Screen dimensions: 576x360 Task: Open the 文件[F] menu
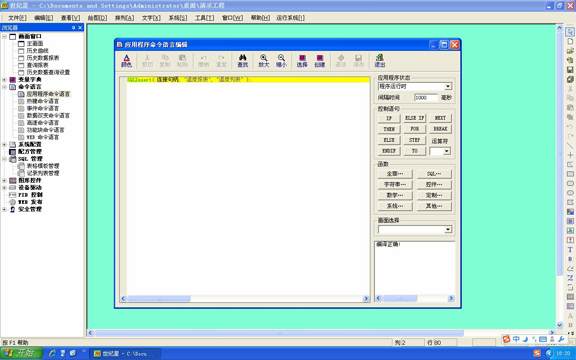click(17, 18)
